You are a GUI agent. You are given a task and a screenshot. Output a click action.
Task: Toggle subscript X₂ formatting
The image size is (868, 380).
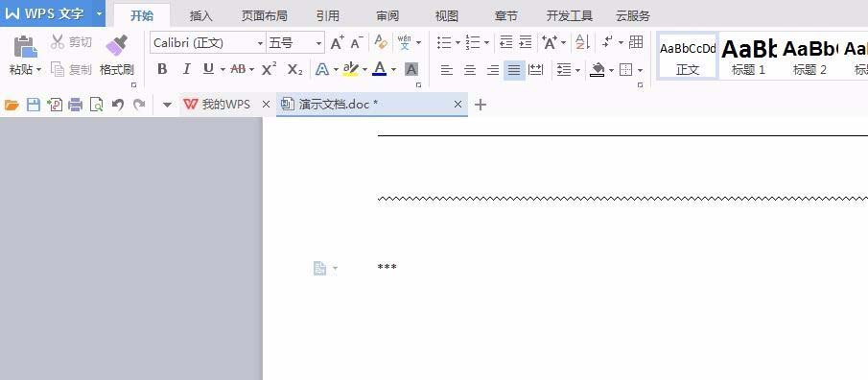point(295,70)
